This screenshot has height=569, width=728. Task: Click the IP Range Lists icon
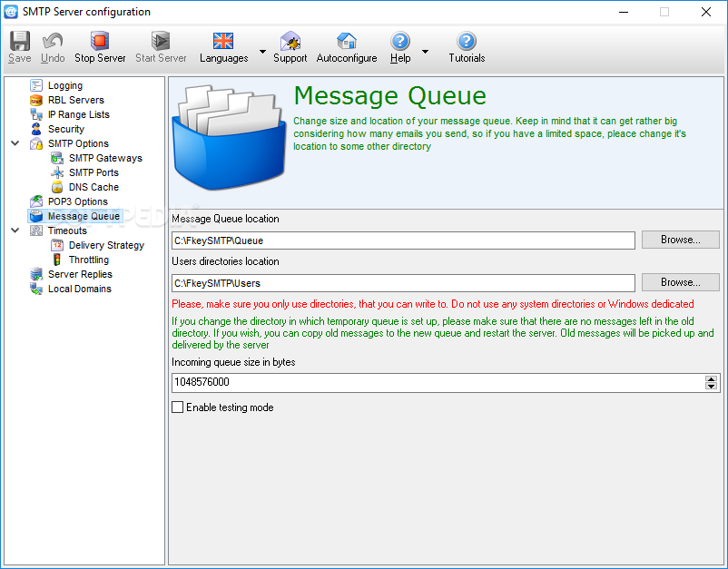[x=36, y=114]
